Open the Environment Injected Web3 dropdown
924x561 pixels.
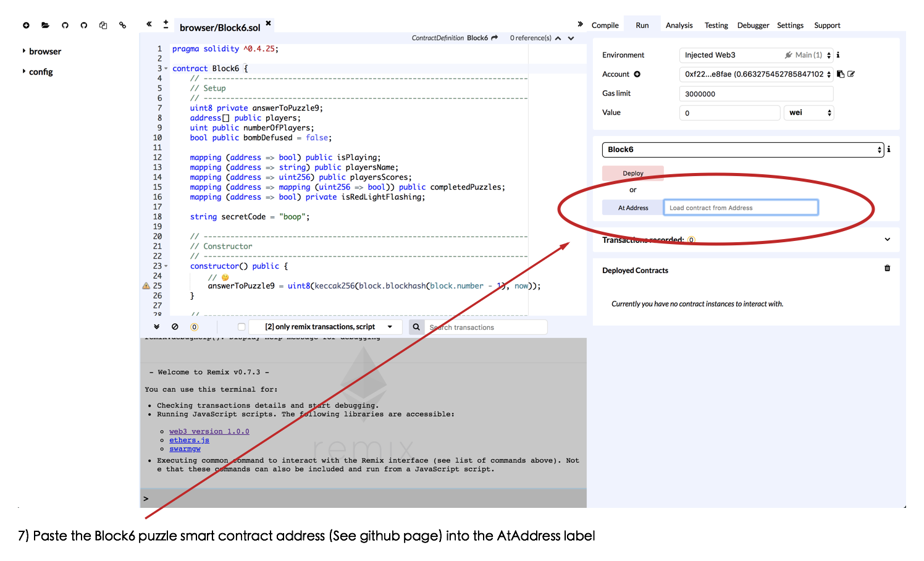[x=756, y=55]
